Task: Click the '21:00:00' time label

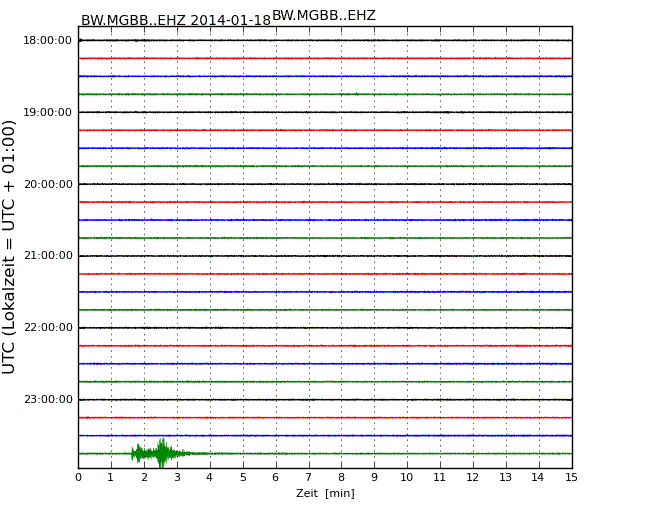Action: coord(49,255)
